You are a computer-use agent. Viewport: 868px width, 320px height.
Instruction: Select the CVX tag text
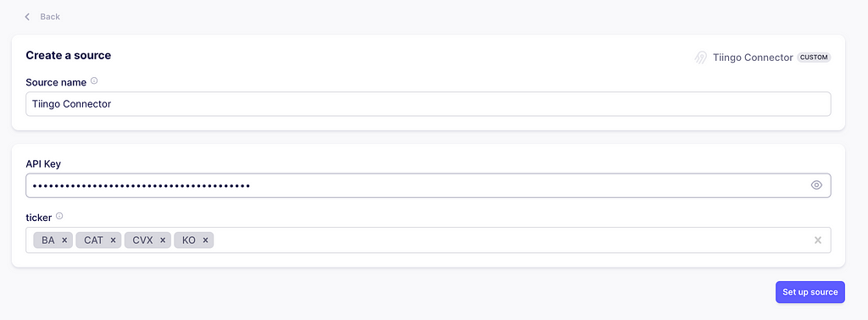(x=142, y=240)
